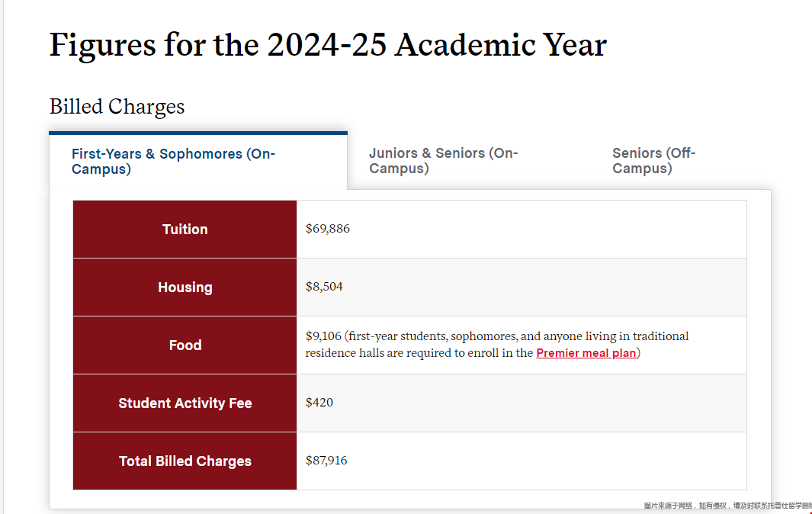812x514 pixels.
Task: Click 'Academic Year' in the page heading
Action: [501, 46]
